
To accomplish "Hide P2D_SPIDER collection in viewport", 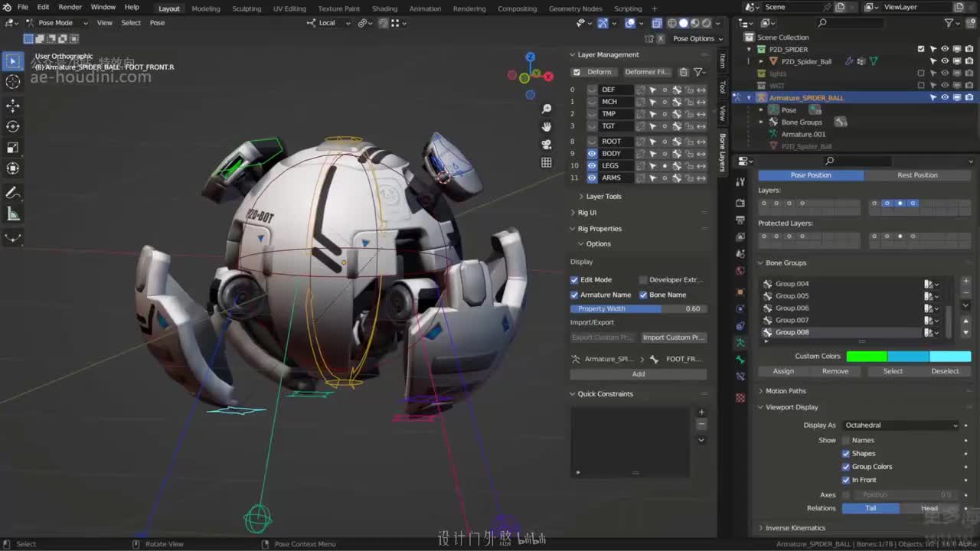I will click(x=945, y=49).
